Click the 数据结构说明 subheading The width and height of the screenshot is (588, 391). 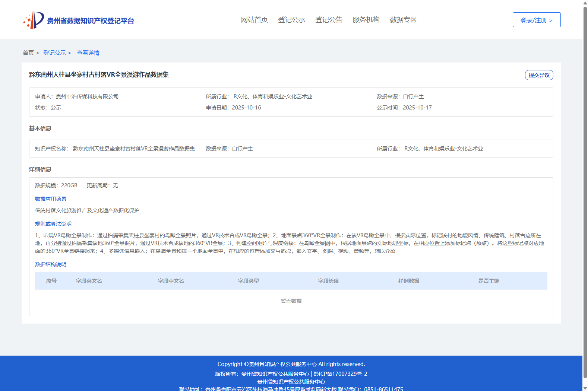[51, 264]
